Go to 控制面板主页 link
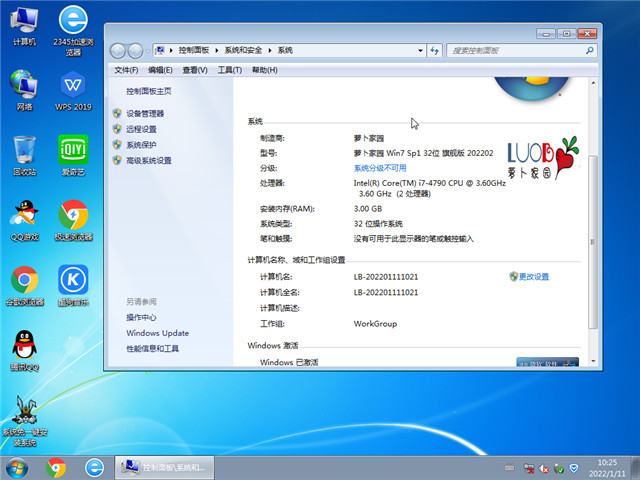The width and height of the screenshot is (640, 480). click(x=149, y=91)
